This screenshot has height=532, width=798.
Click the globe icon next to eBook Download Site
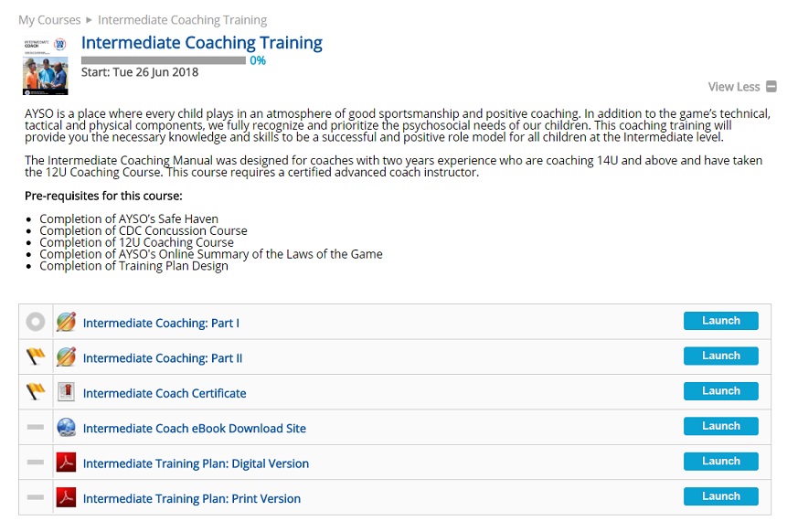tap(68, 427)
